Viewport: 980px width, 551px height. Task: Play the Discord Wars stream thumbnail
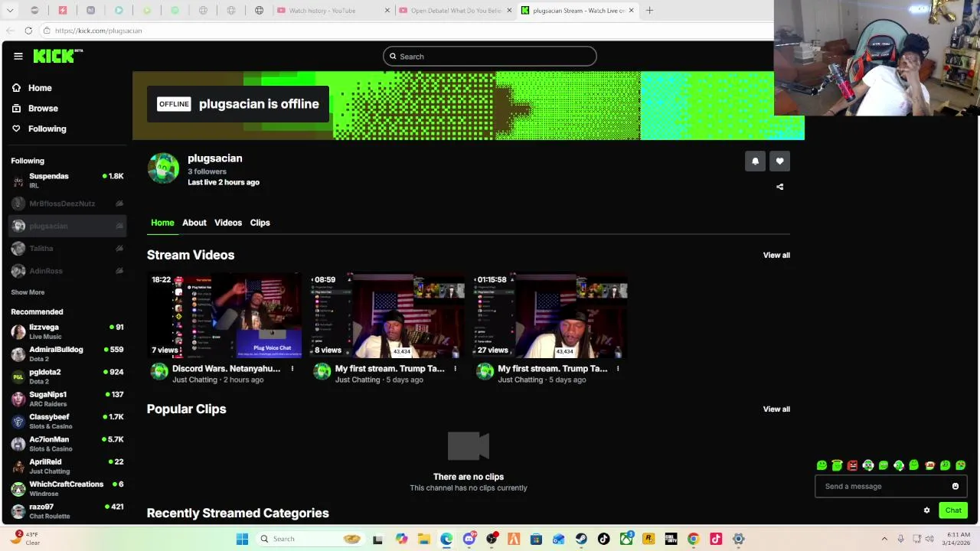224,315
